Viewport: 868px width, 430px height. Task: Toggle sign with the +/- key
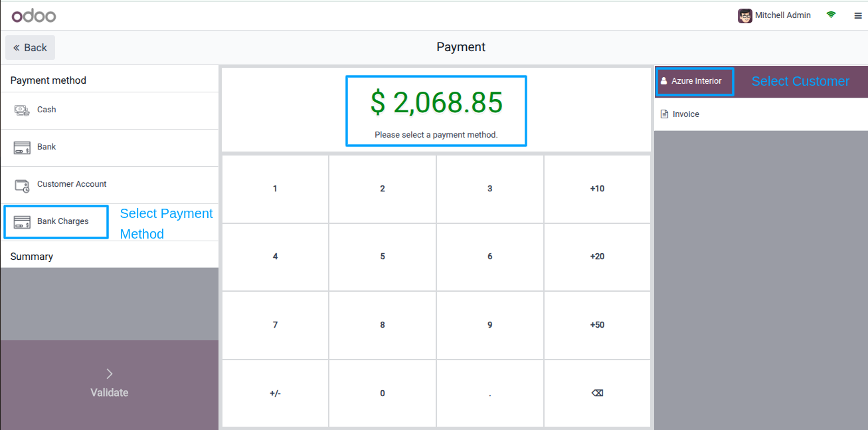[275, 393]
